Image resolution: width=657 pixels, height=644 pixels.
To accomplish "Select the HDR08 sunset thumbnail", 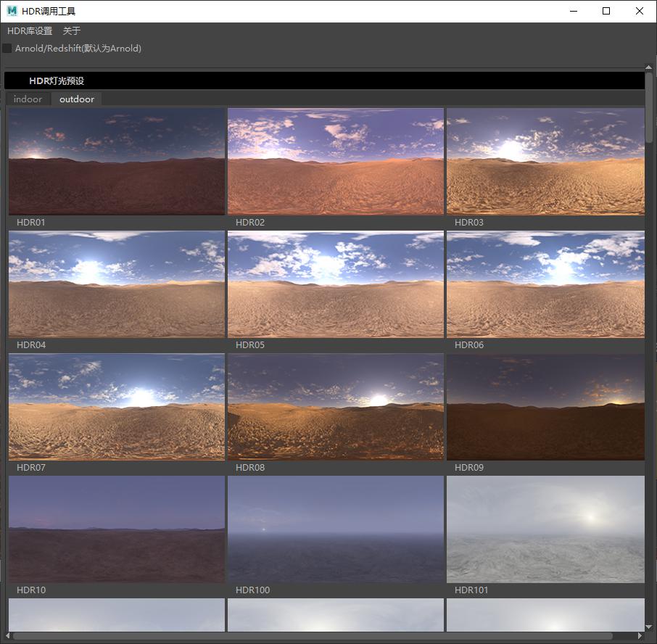I will pyautogui.click(x=336, y=407).
